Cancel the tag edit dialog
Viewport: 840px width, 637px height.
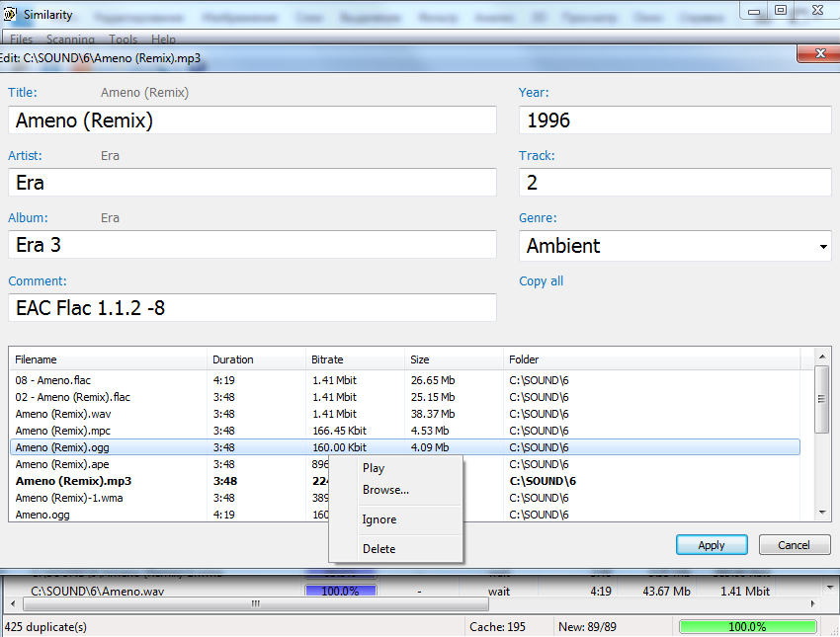coord(794,545)
